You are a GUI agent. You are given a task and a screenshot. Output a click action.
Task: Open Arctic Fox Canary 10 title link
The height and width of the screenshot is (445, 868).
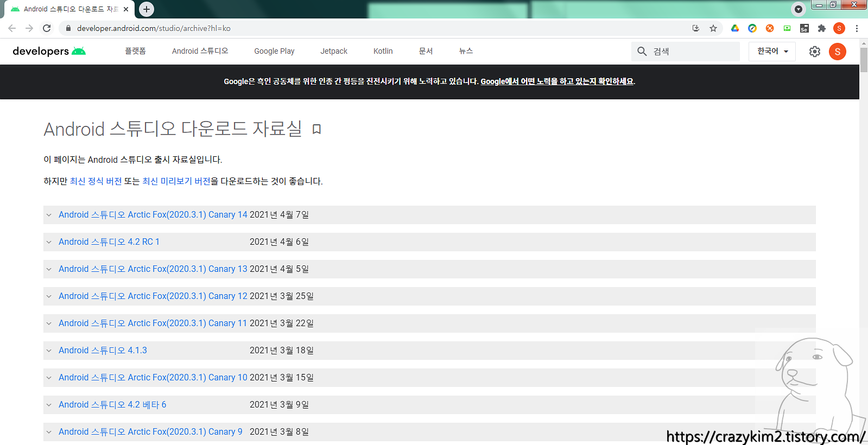pos(153,378)
